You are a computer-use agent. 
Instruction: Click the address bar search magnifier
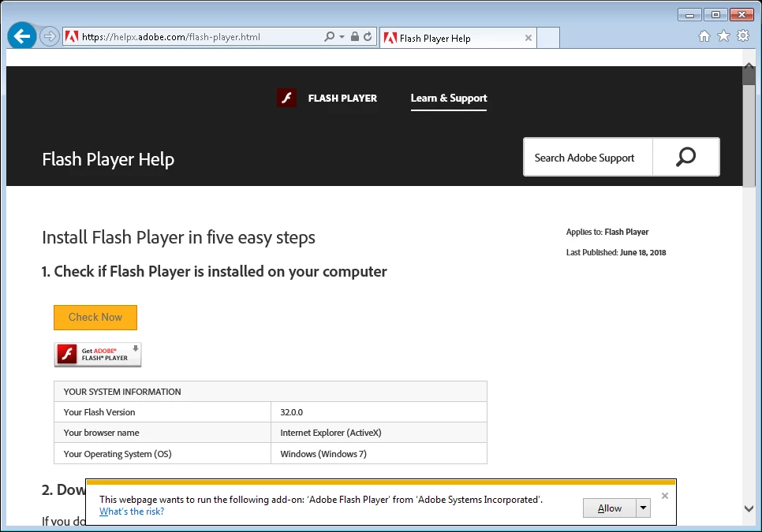tap(329, 36)
